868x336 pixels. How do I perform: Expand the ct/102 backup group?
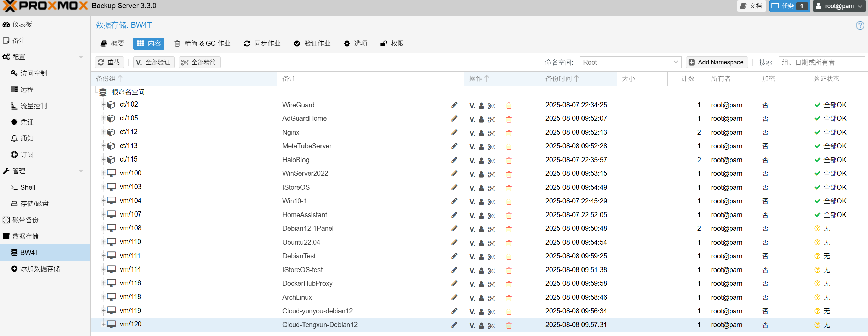103,105
